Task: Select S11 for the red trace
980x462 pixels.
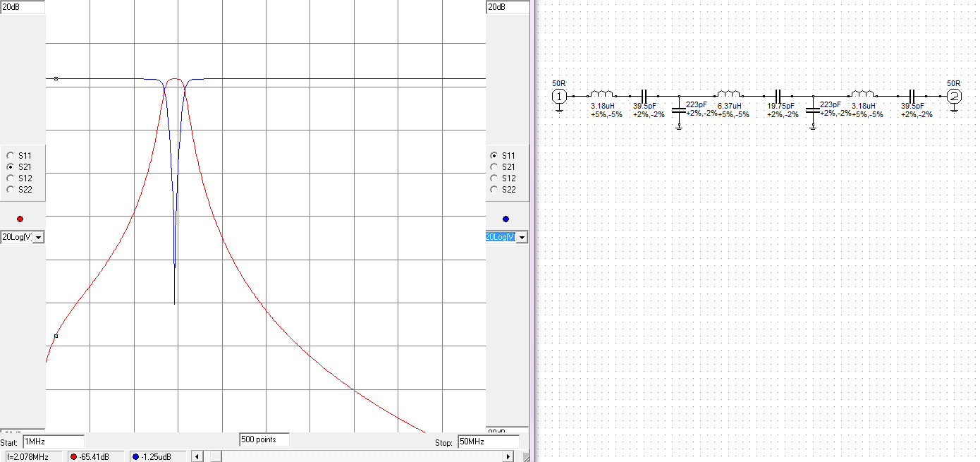Action: (x=10, y=155)
